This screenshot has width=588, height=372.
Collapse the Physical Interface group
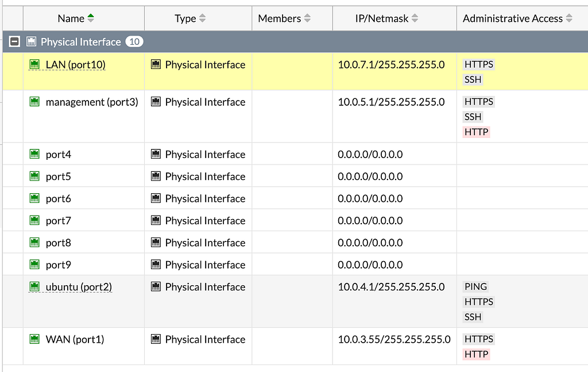15,42
